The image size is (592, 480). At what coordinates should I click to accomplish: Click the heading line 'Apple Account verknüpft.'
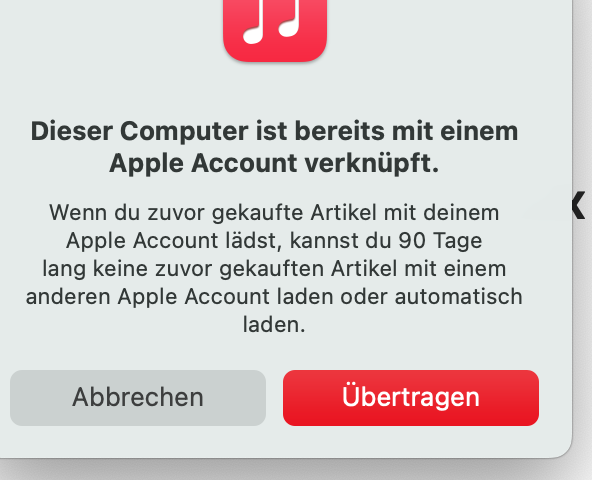[x=274, y=163]
